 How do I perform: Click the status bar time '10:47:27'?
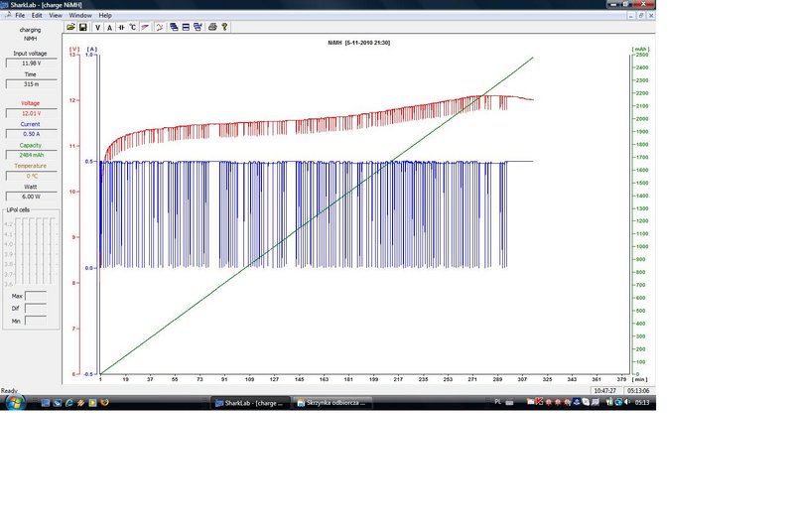point(605,391)
